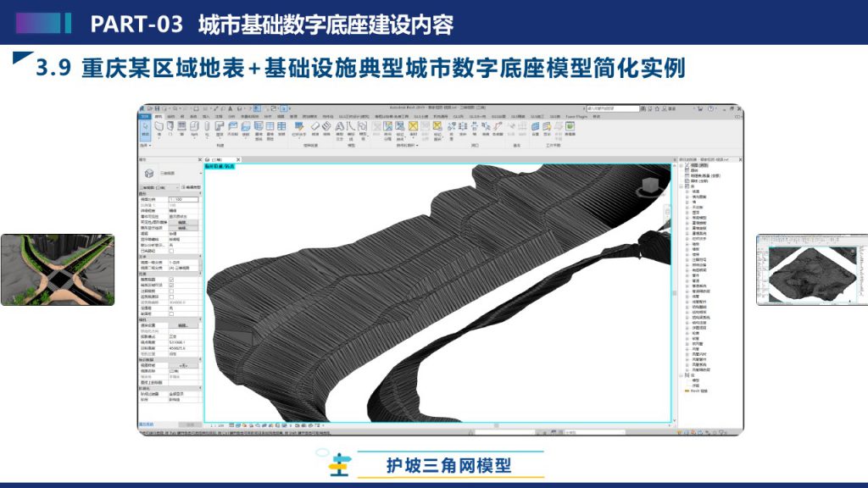Click the Set work plane icon
Image resolution: width=868 pixels, height=488 pixels.
pyautogui.click(x=536, y=127)
